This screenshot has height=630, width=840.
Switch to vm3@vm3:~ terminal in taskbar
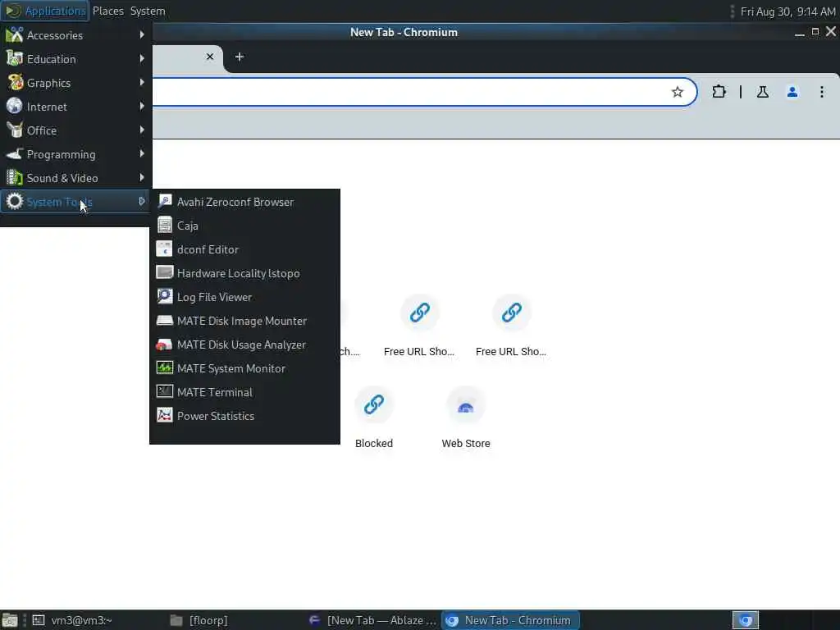click(x=97, y=620)
